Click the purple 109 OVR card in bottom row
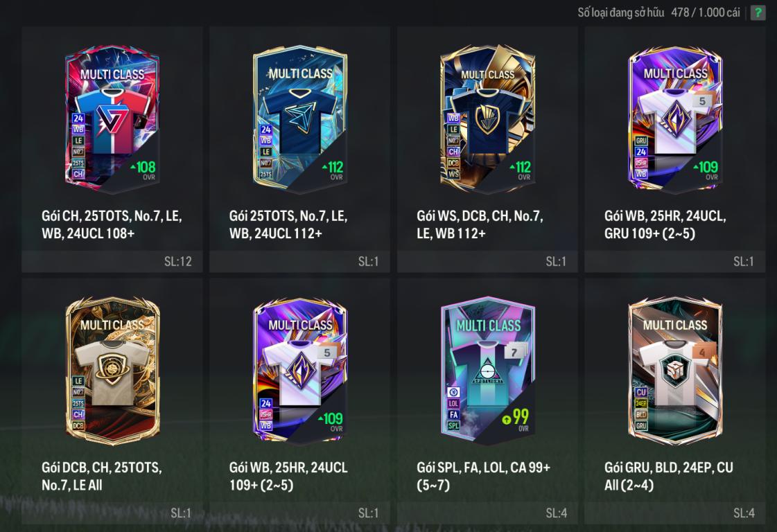The height and width of the screenshot is (532, 777). [x=300, y=371]
